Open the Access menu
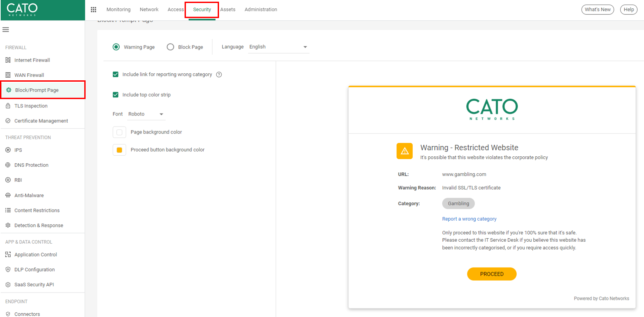Image resolution: width=644 pixels, height=317 pixels. 176,9
